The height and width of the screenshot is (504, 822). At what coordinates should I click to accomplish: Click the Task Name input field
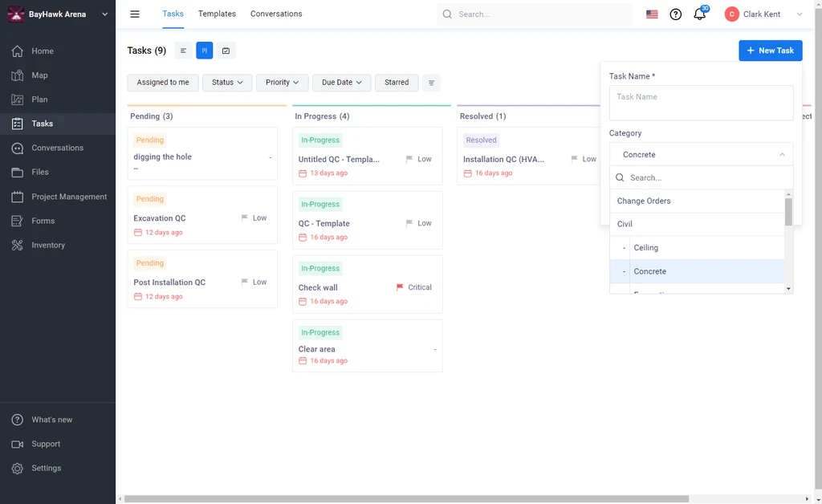coord(701,103)
